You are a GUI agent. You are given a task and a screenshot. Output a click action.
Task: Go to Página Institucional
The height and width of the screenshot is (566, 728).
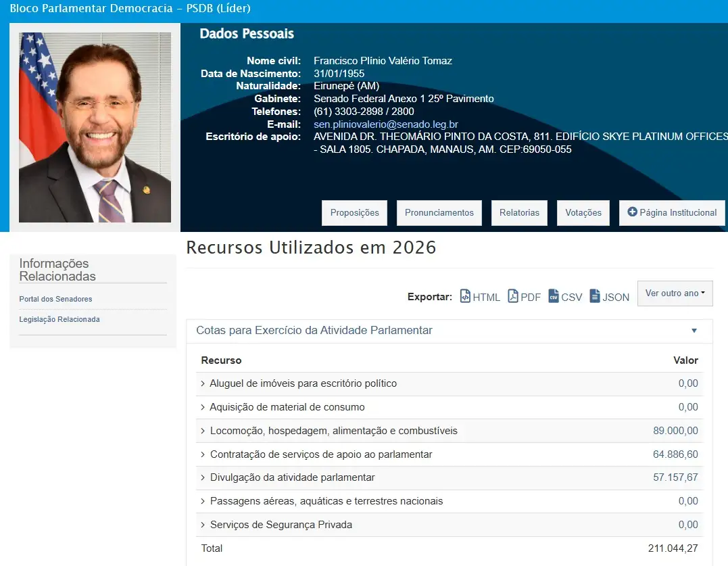672,212
